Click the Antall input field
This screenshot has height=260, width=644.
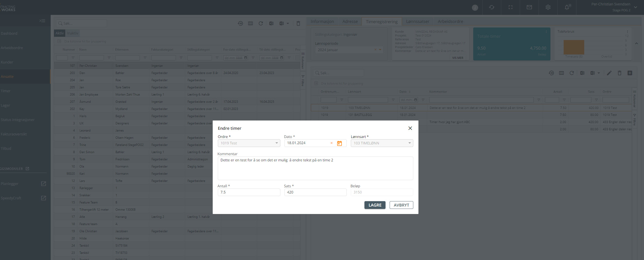coord(249,192)
